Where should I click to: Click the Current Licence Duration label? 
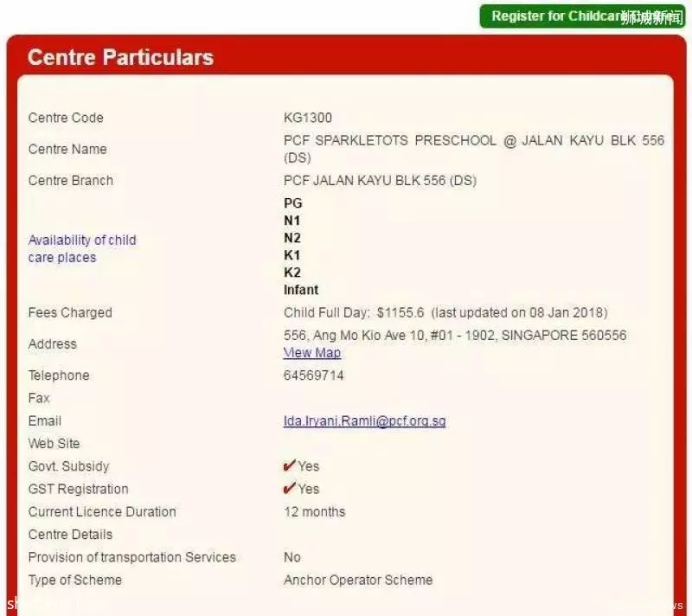tap(102, 512)
